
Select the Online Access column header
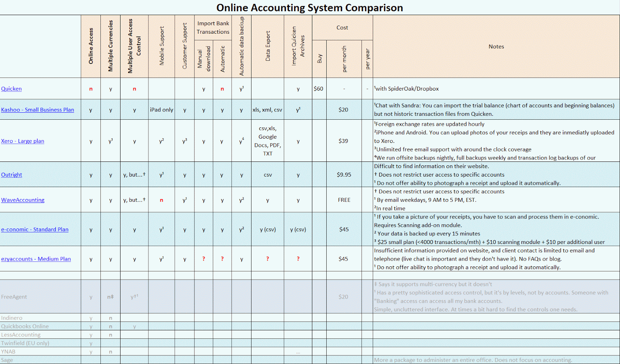pos(91,46)
